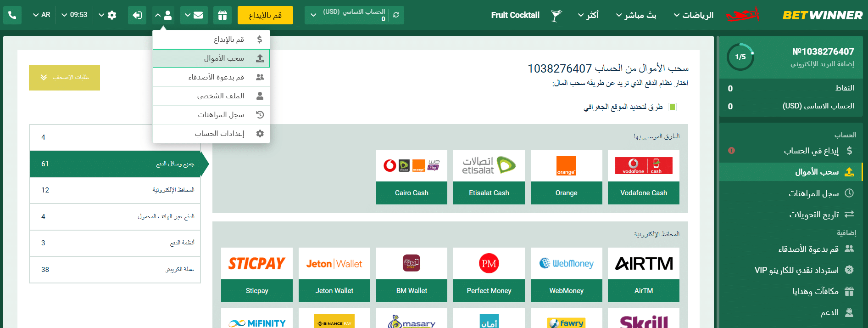
Task: Filter by عملة الكريبتو (38)
Action: (115, 270)
